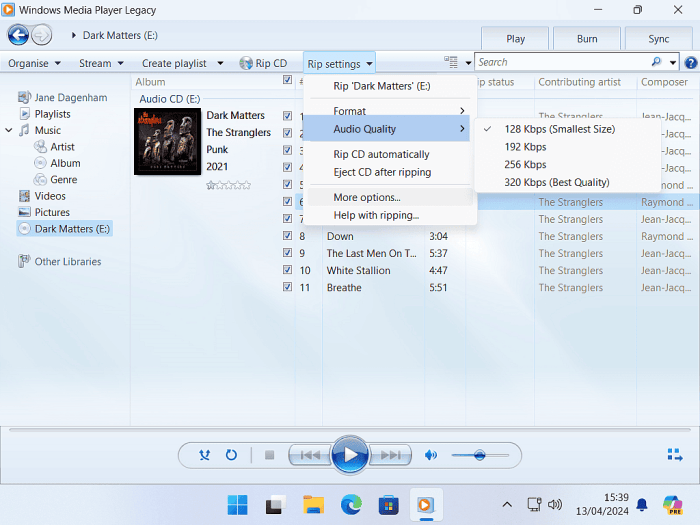Viewport: 700px width, 525px height.
Task: Mute the speaker volume icon
Action: [x=430, y=455]
